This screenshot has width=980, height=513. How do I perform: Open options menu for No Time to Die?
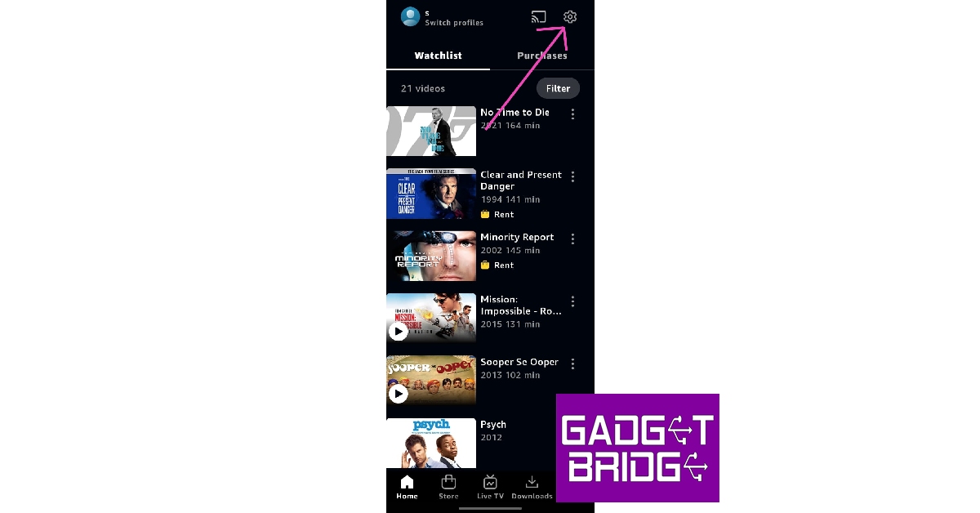point(572,114)
